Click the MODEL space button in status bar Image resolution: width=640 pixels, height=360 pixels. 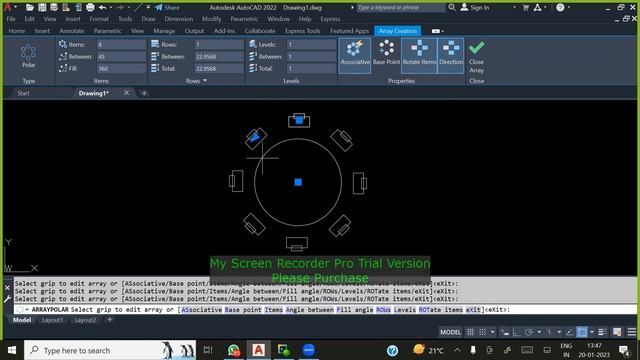pyautogui.click(x=450, y=332)
